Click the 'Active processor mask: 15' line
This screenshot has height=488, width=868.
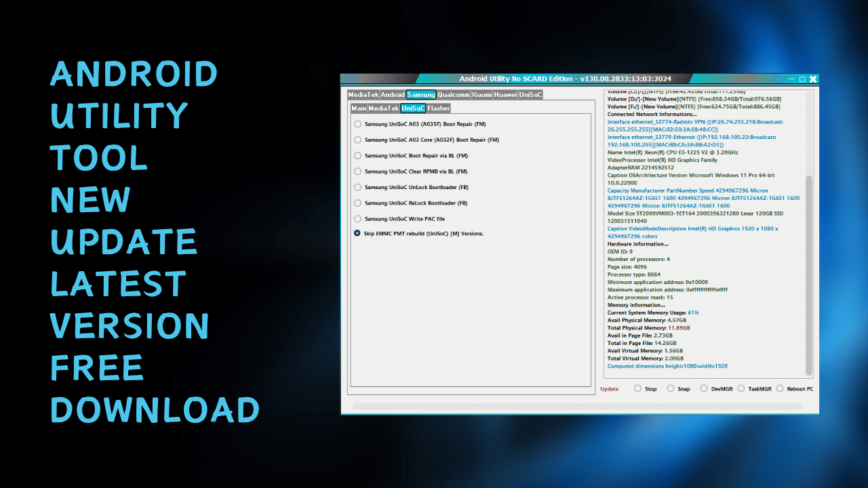point(640,298)
